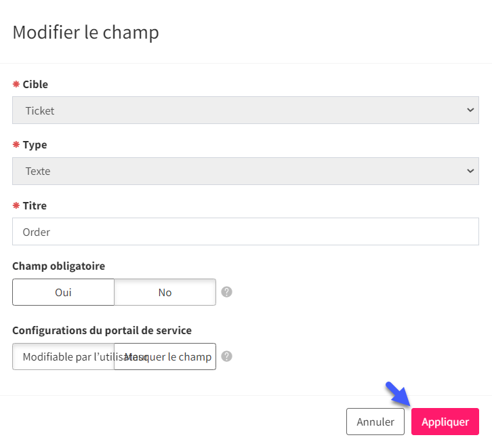Click the help icon beside service portal options

coord(226,357)
